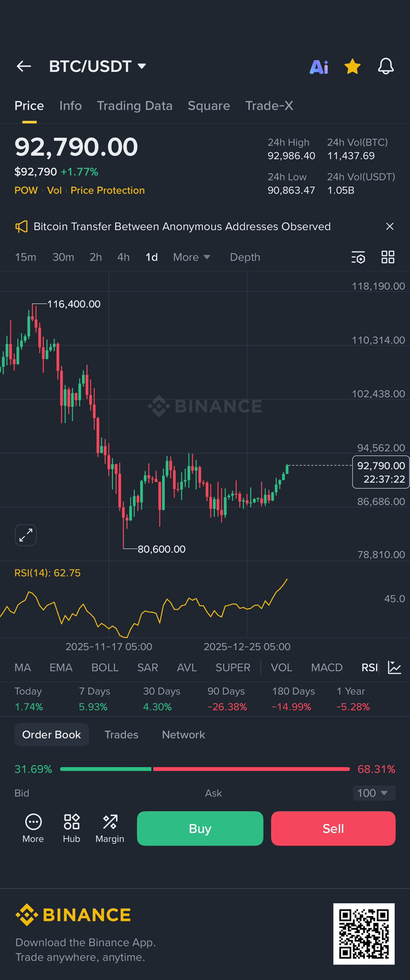Screen dimensions: 410x980
Task: Open the Margin trading icon
Action: pyautogui.click(x=110, y=828)
